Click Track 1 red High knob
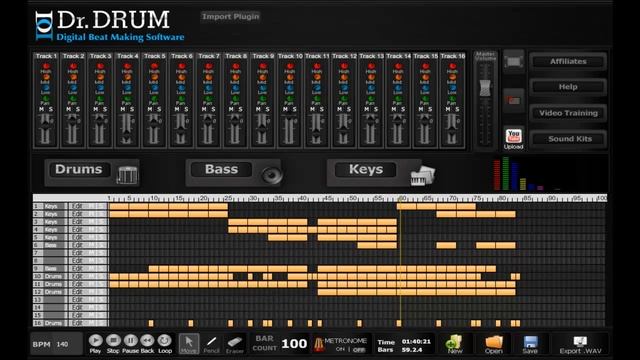640x360 pixels. pos(46,66)
